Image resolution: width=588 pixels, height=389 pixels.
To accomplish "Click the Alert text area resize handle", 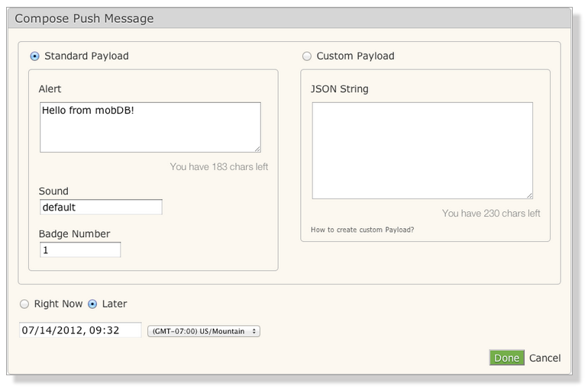I will [x=257, y=149].
